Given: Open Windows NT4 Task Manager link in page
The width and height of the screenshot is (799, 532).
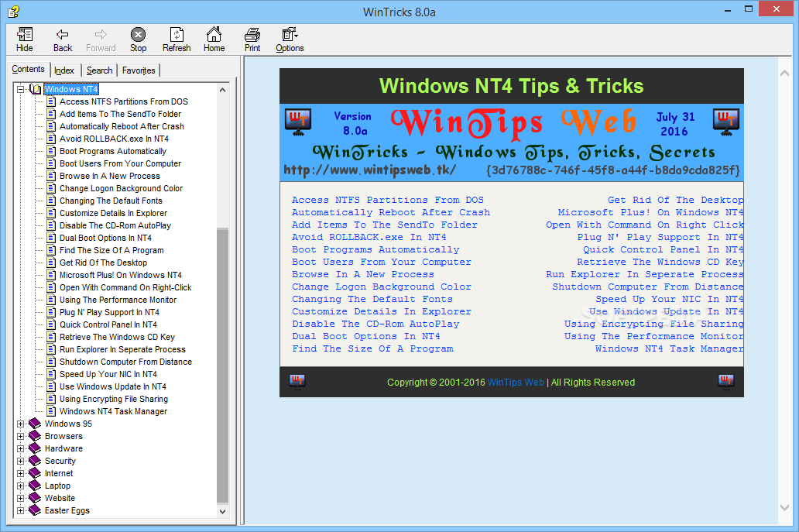Looking at the screenshot, I should click(x=670, y=348).
